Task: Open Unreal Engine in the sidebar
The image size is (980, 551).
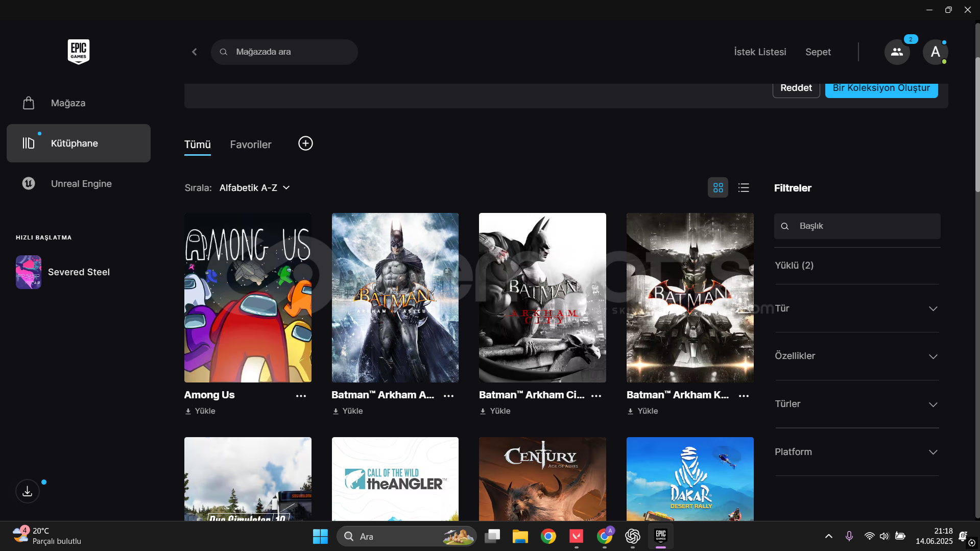Action: point(79,183)
